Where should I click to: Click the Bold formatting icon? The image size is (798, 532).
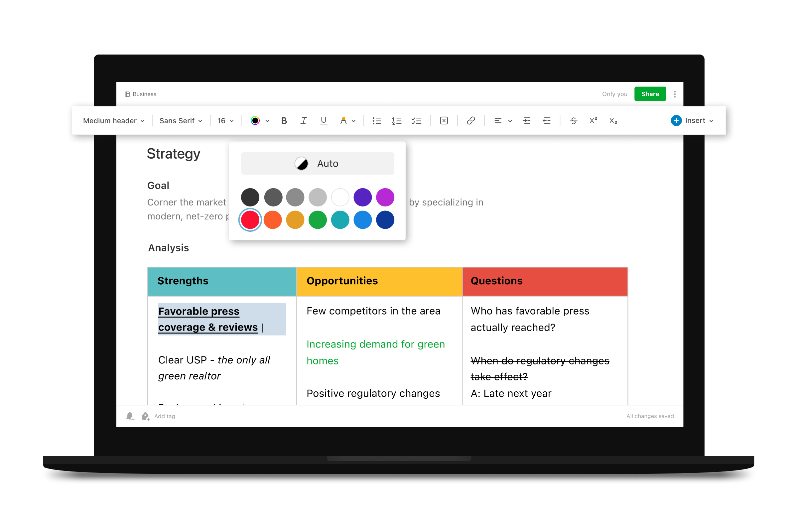pos(283,120)
